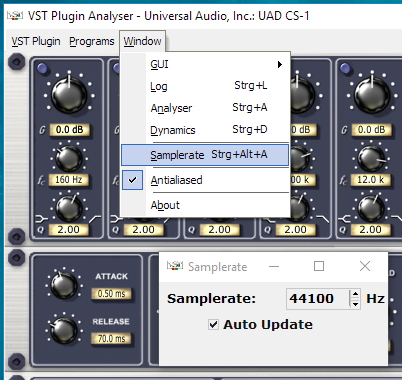Click the compressor ATTACK knob
402x380 pixels.
point(63,284)
